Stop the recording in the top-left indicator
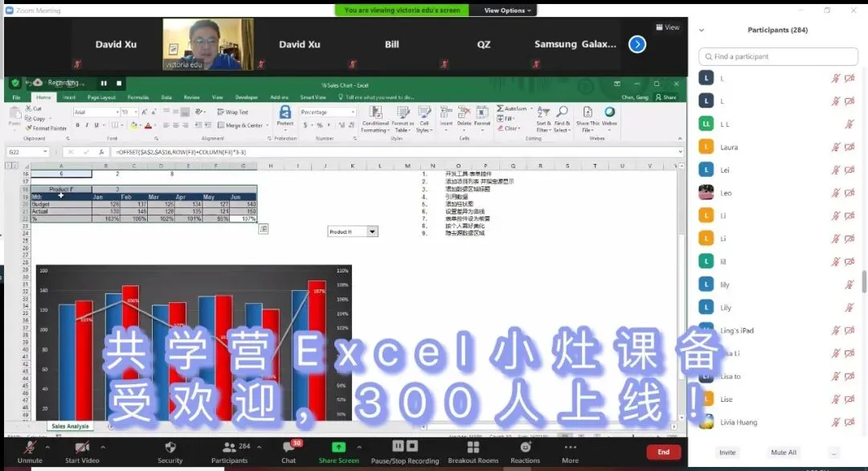 click(x=118, y=83)
